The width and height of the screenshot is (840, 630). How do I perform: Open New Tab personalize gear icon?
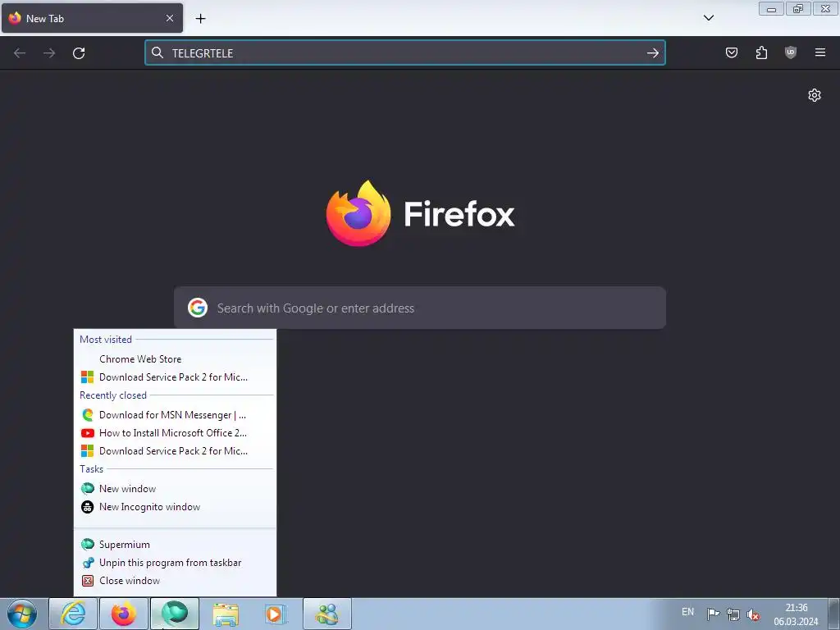815,95
